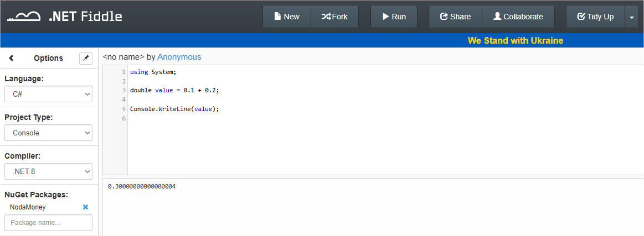Image resolution: width=644 pixels, height=236 pixels.
Task: Click code line 'using System;'
Action: coord(153,72)
